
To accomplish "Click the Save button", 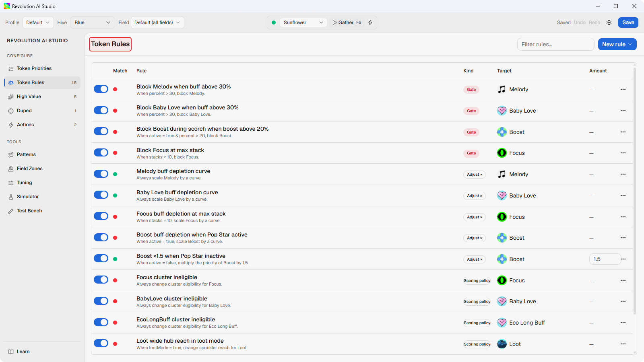I will pyautogui.click(x=628, y=23).
